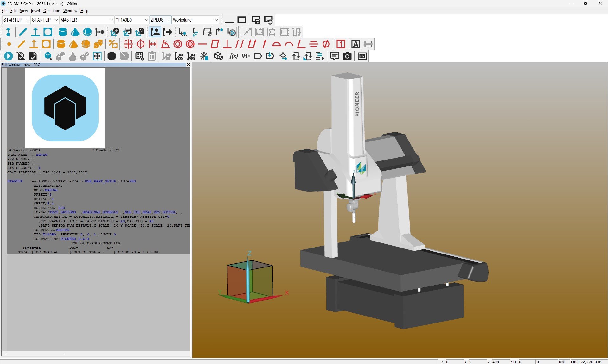The height and width of the screenshot is (364, 608).
Task: Select the orange constructed sphere icon
Action: point(86,44)
